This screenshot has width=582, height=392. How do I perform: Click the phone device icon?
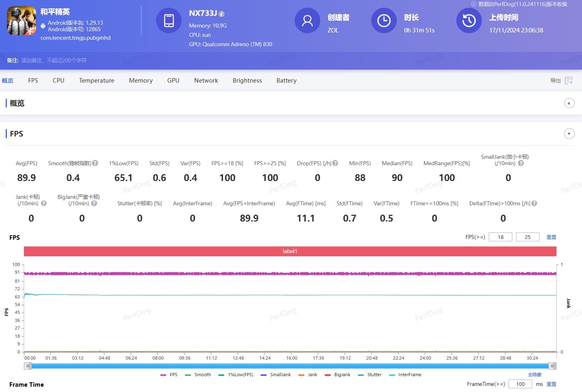pos(169,21)
